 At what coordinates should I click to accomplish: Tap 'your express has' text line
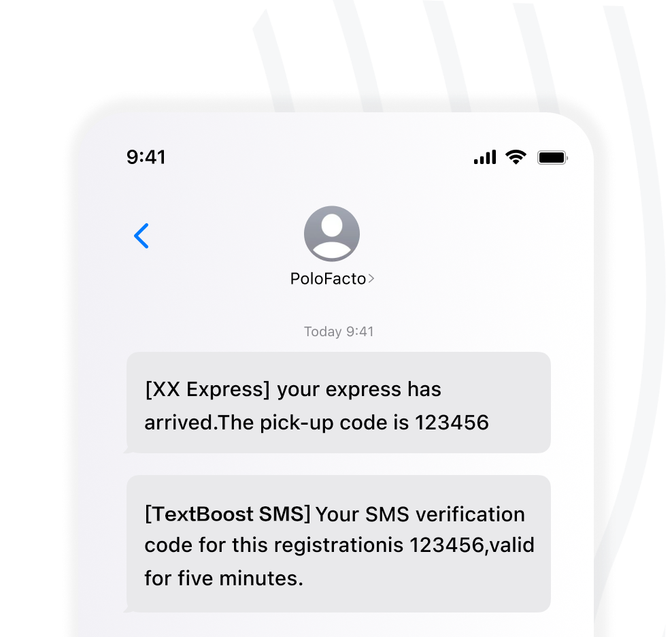tap(359, 389)
